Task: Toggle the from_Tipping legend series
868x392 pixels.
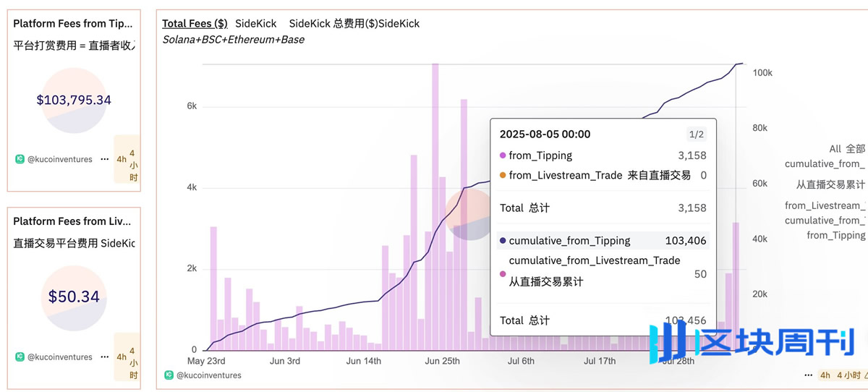Action: point(835,235)
